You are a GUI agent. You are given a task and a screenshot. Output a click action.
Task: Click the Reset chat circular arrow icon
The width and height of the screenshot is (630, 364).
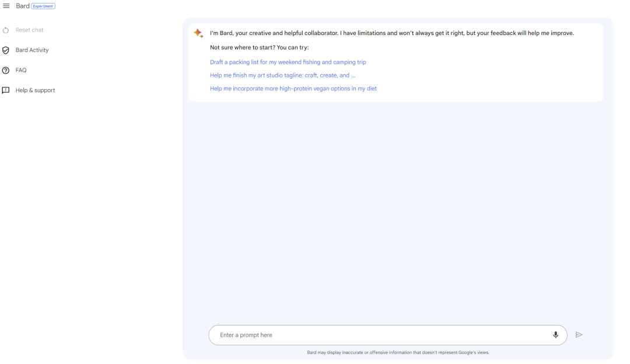pos(6,30)
